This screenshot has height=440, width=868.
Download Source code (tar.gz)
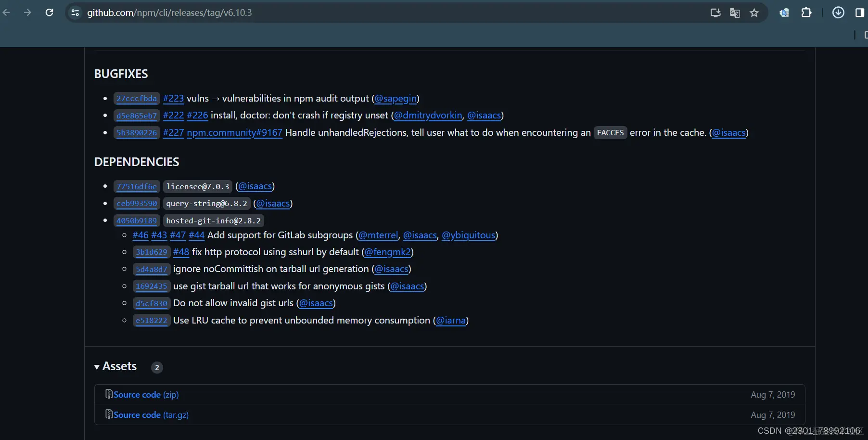click(x=151, y=415)
